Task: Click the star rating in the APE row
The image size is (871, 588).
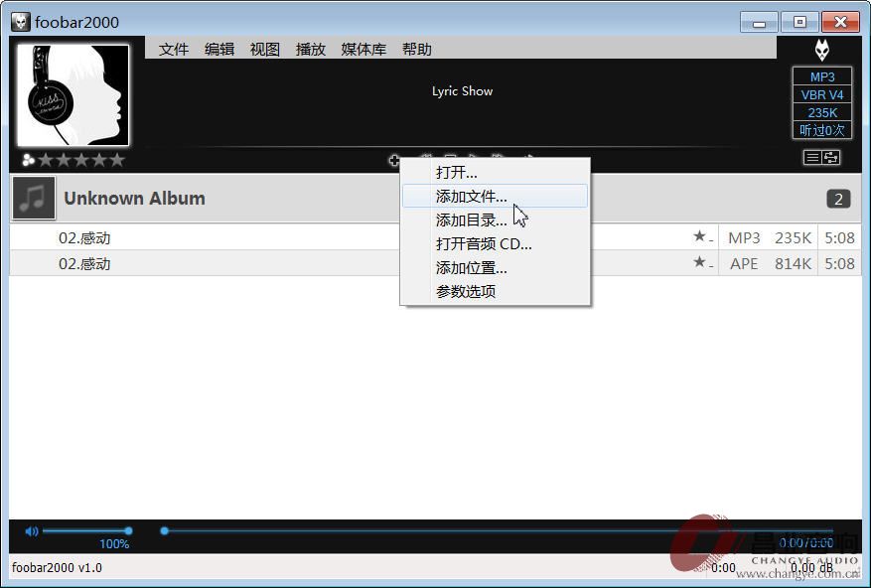Action: tap(703, 263)
